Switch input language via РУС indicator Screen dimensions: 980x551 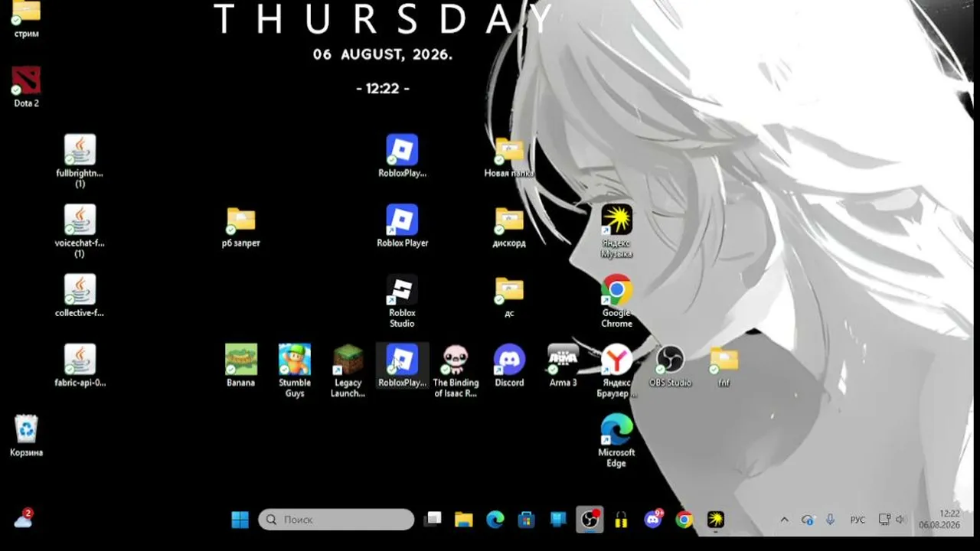(x=857, y=520)
